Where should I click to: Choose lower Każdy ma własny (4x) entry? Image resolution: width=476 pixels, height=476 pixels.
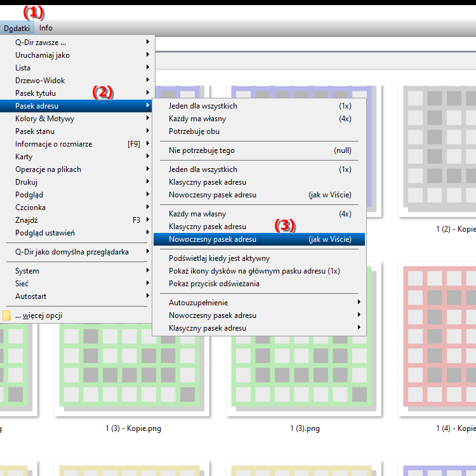pos(259,214)
